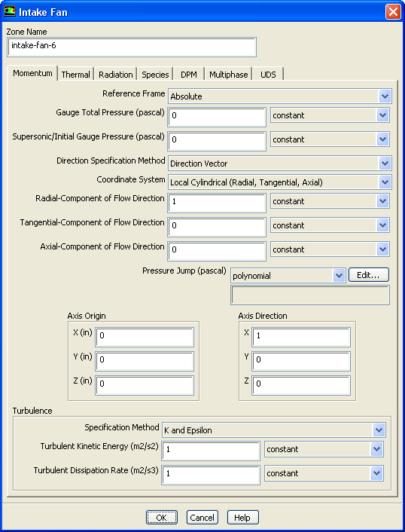Select the DPM tab
Image resolution: width=405 pixels, height=532 pixels.
(x=189, y=75)
